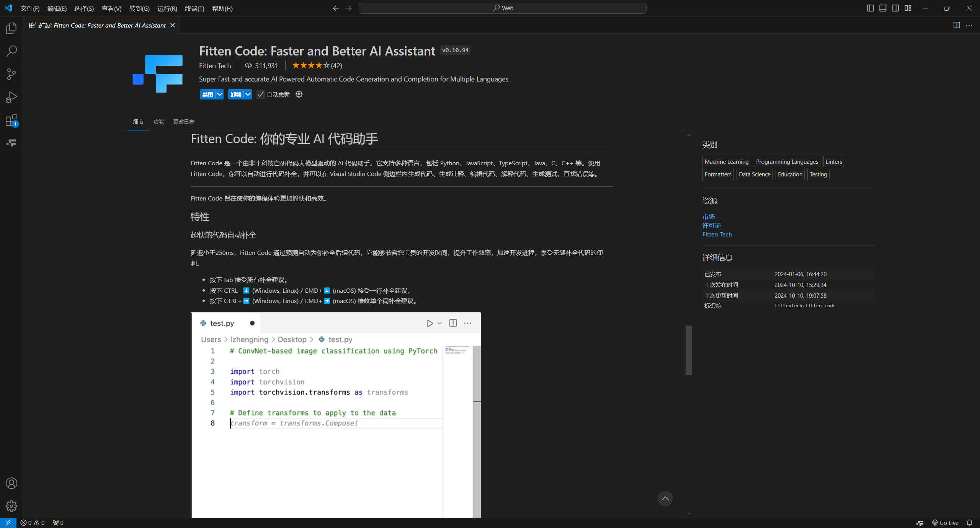This screenshot has height=528, width=980.
Task: Click the Settings gear icon at bottom
Action: tap(11, 506)
